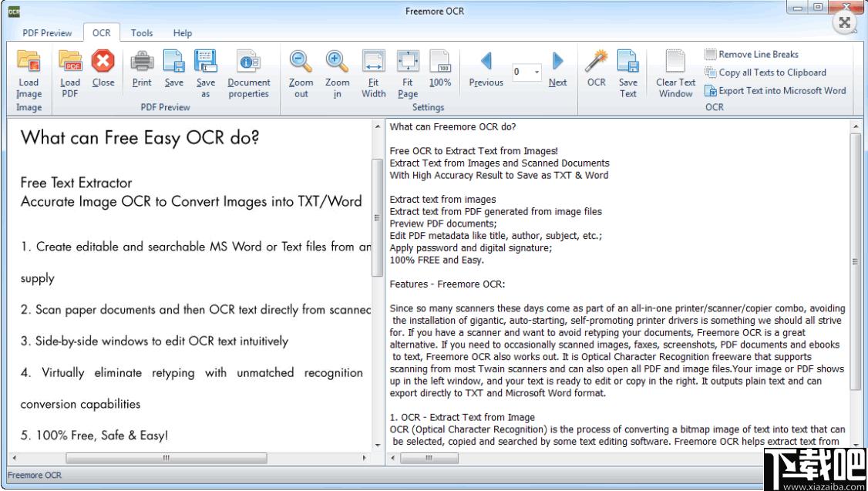Click the Clear Text Window icon
Viewport: 868px width, 491px height.
point(675,61)
